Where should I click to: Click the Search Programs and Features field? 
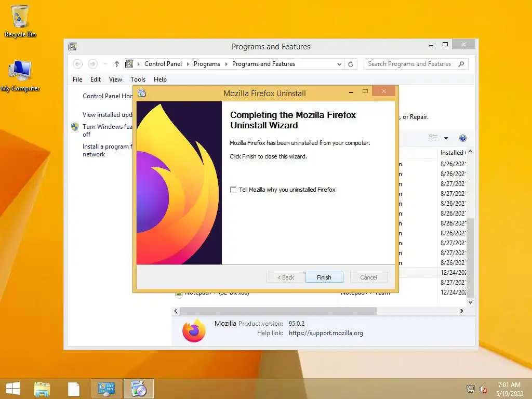coord(416,64)
